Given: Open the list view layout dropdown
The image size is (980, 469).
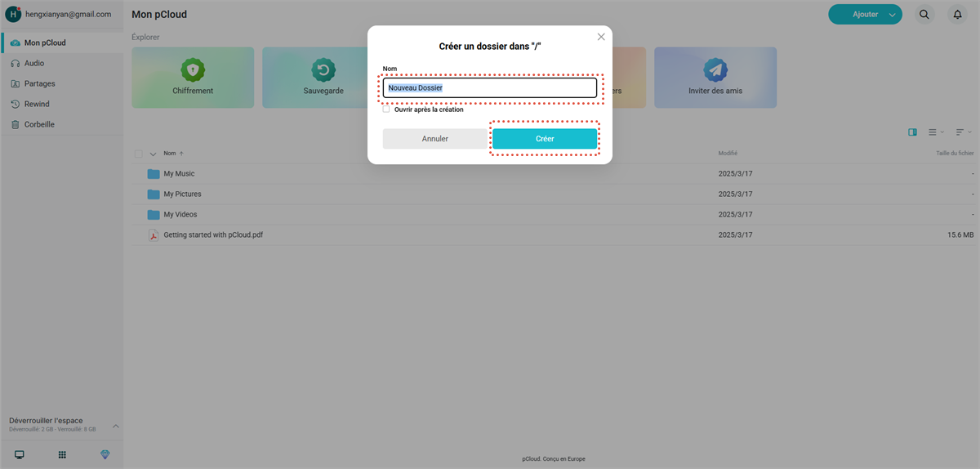Looking at the screenshot, I should pyautogui.click(x=936, y=132).
